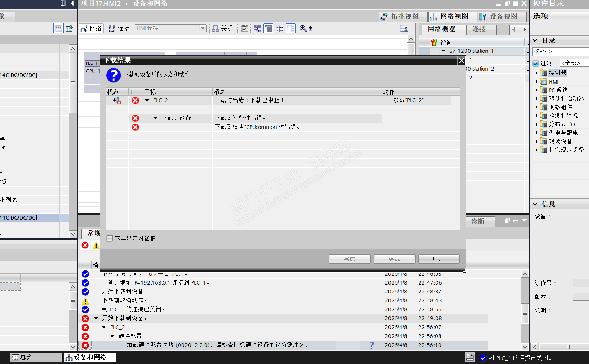Image resolution: width=589 pixels, height=364 pixels.
Task: Collapse the 目录 (Catalog) section
Action: click(535, 40)
